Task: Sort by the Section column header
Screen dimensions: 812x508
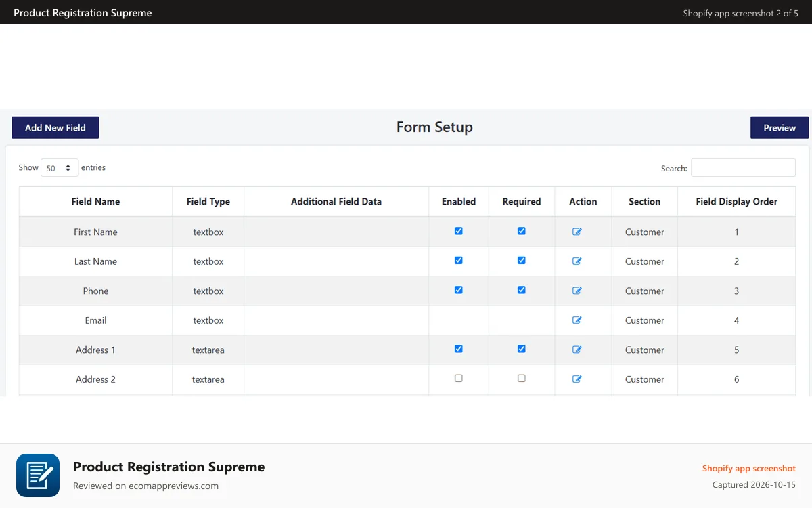Action: (x=645, y=202)
